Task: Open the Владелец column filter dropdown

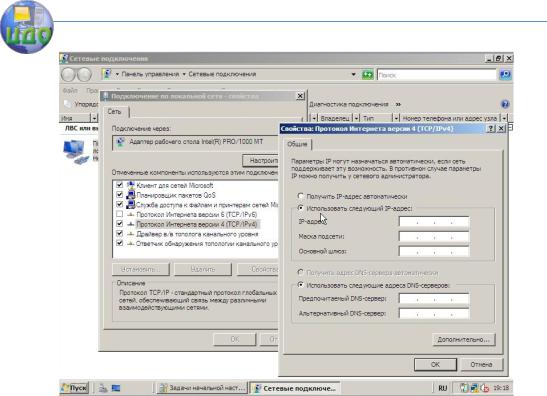Action: tap(356, 118)
